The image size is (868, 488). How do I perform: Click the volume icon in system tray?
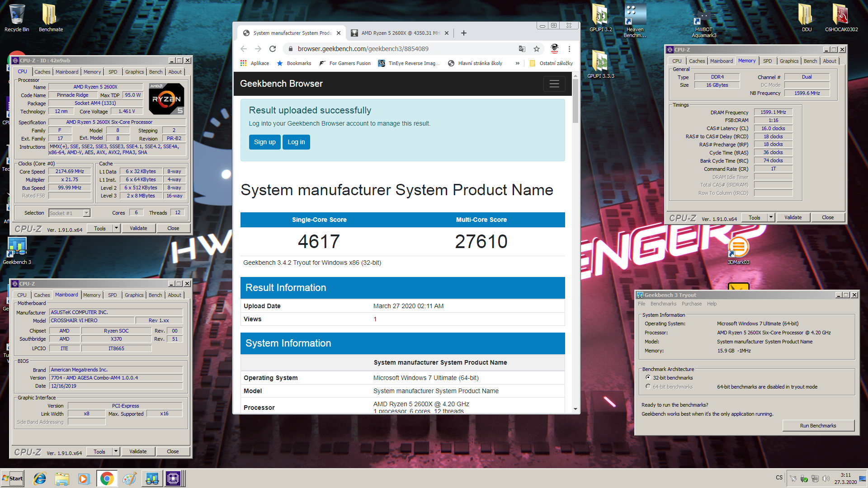pos(826,479)
